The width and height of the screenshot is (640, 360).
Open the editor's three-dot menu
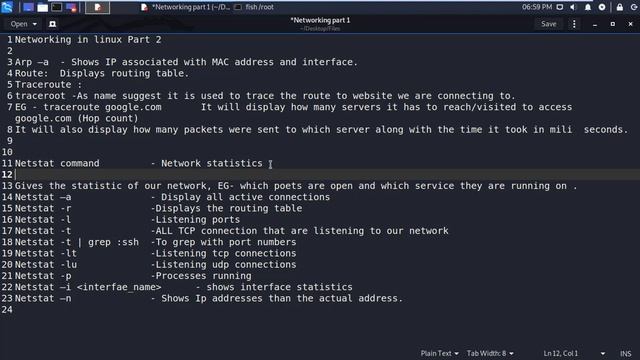click(574, 24)
